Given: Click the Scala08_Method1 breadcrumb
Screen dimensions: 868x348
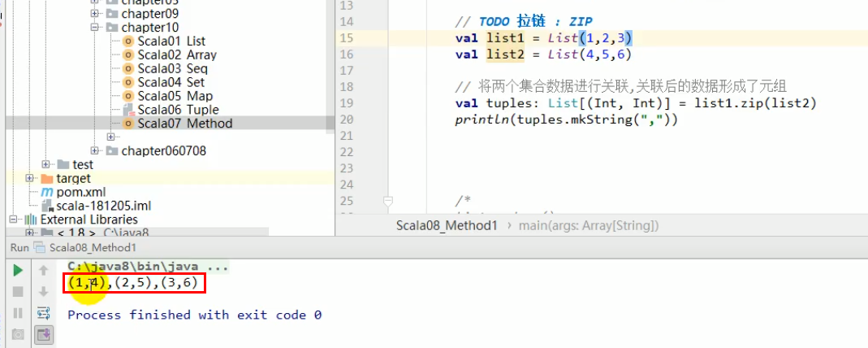Looking at the screenshot, I should pos(446,226).
